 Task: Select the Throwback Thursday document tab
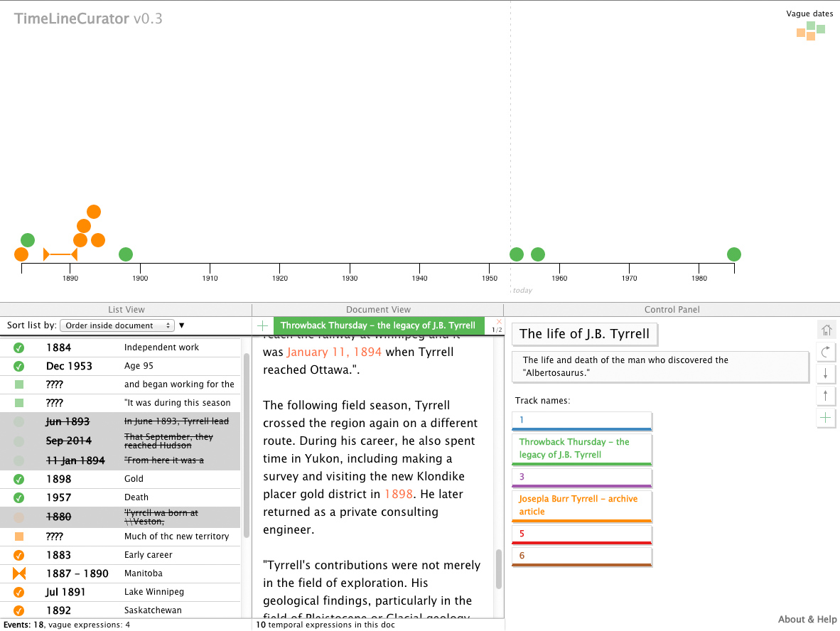click(x=378, y=326)
